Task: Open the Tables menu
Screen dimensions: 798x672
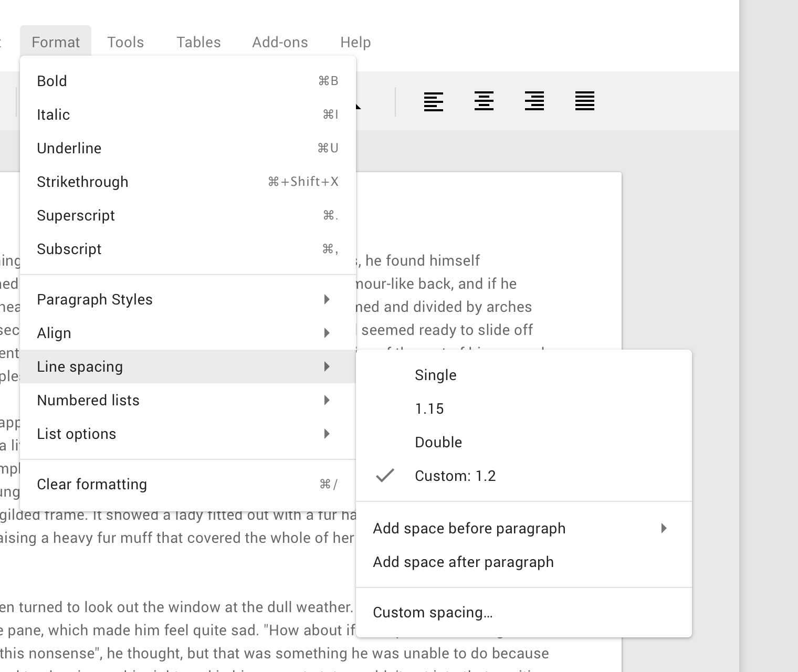Action: tap(198, 42)
